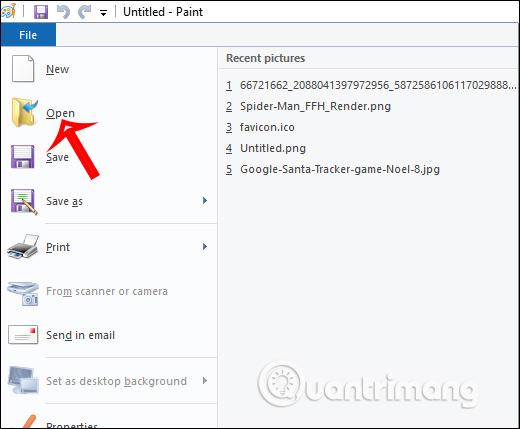Expand the Print submenu arrow
Image resolution: width=520 pixels, height=429 pixels.
(x=205, y=246)
